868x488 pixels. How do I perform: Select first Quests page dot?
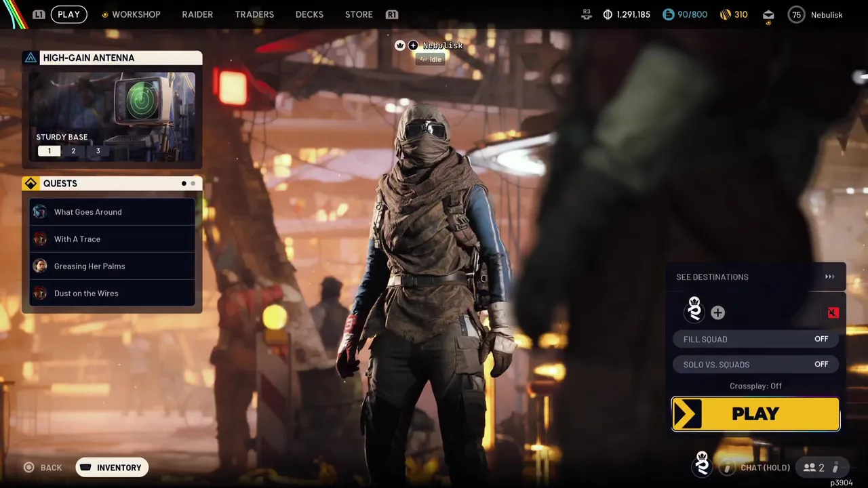184,184
